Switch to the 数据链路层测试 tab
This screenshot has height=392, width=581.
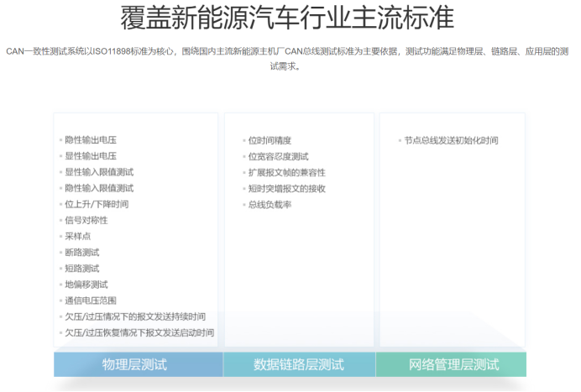(299, 364)
